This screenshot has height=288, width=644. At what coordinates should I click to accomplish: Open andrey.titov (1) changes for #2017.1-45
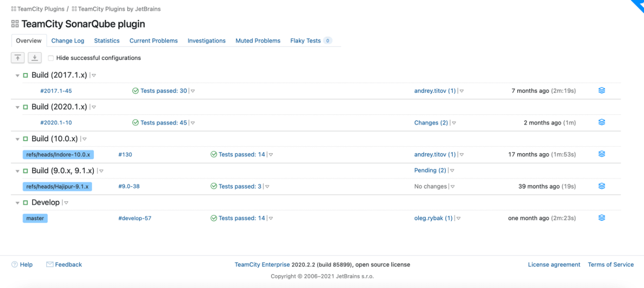pos(435,91)
